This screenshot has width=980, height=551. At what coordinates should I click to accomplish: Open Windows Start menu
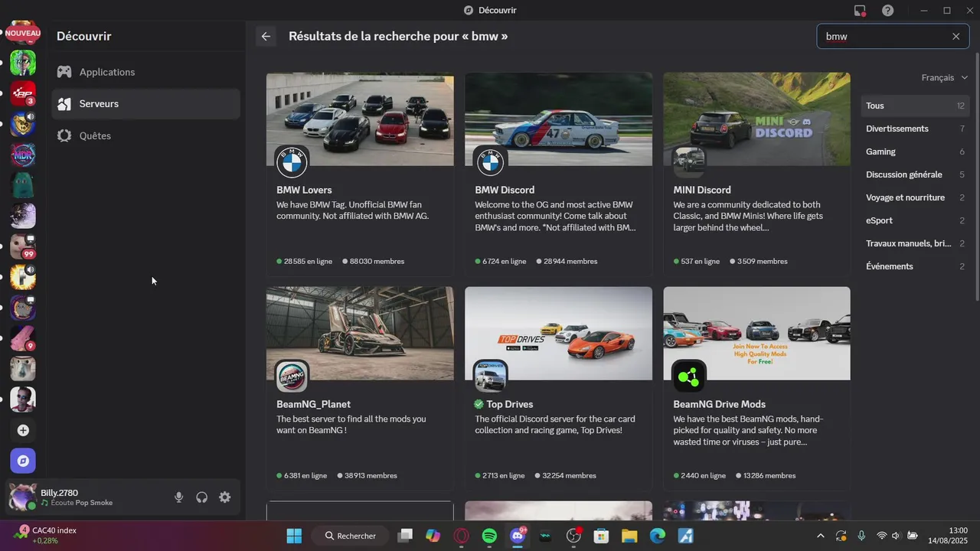coord(294,536)
